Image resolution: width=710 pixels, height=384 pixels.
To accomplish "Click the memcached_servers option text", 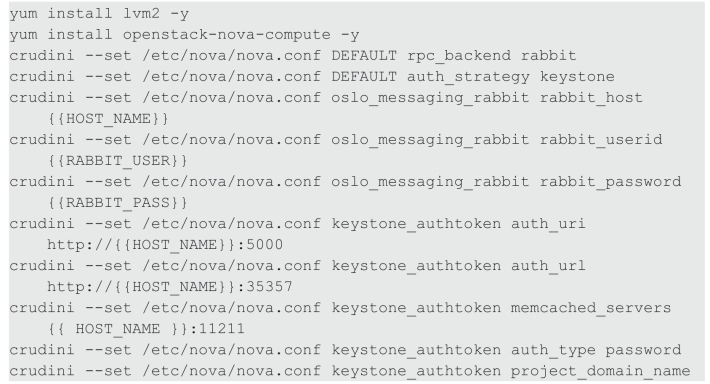I will click(x=591, y=307).
